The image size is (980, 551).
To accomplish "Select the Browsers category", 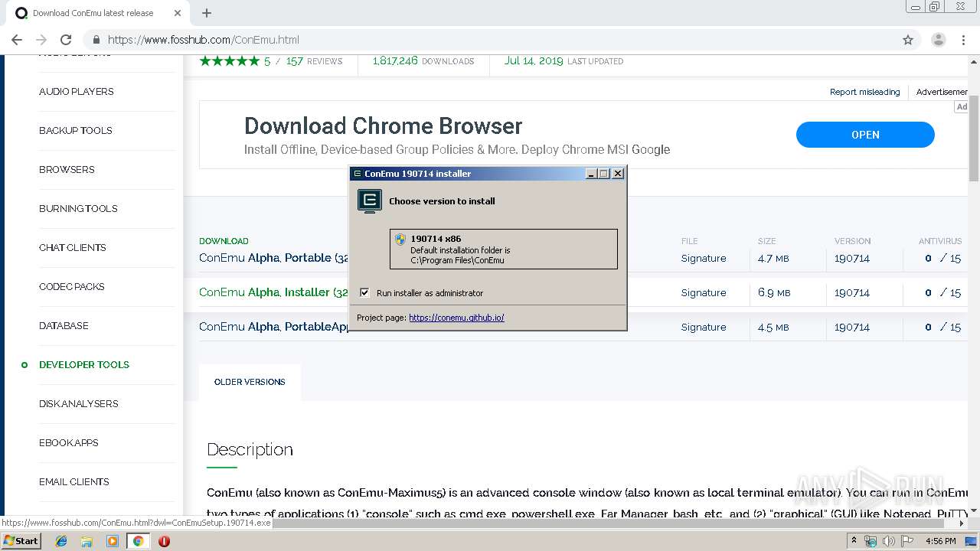I will pyautogui.click(x=67, y=169).
